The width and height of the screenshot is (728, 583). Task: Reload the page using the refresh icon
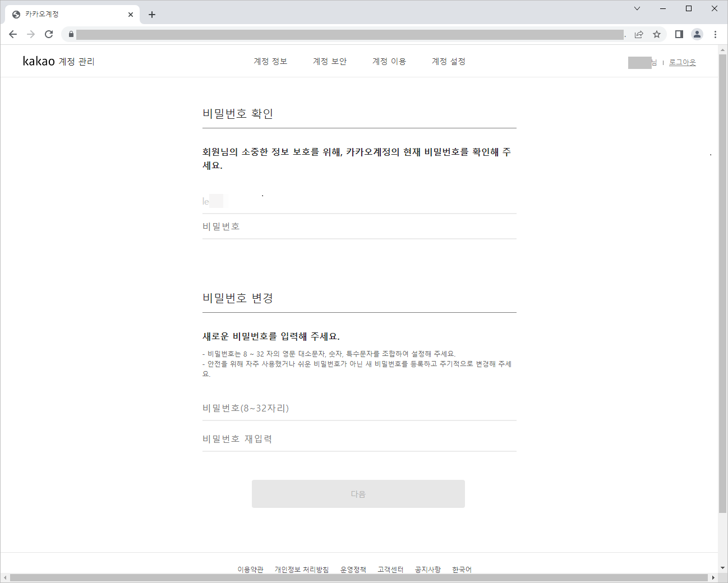click(x=49, y=34)
